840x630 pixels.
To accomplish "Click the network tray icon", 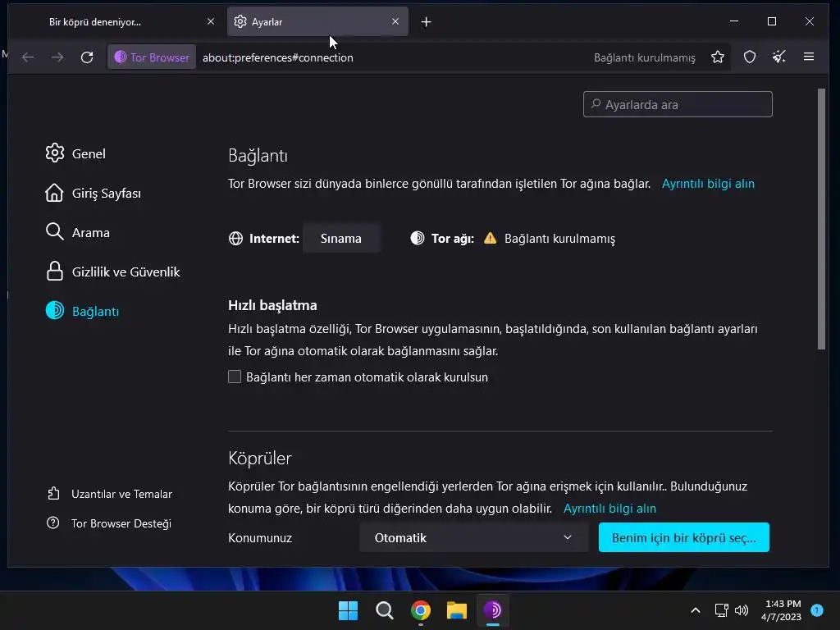I will 721,610.
